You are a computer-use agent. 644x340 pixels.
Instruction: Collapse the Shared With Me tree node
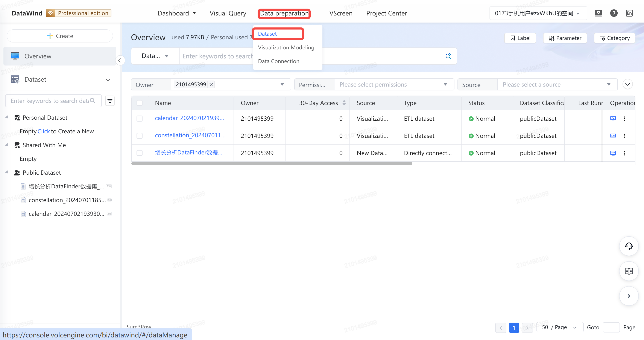click(7, 145)
